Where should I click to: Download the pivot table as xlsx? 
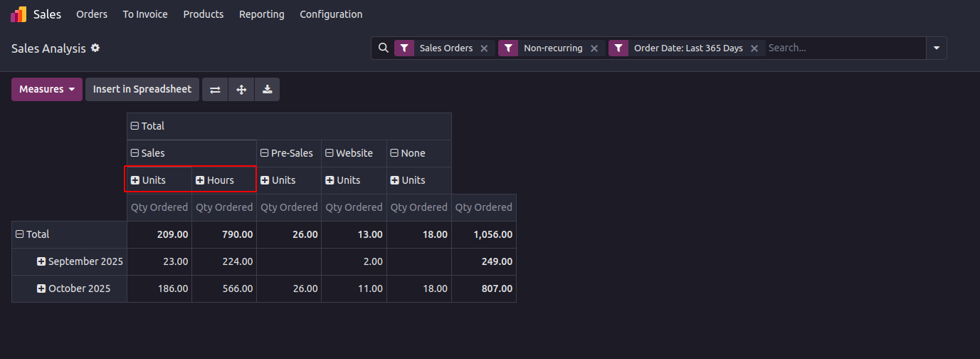coord(267,90)
